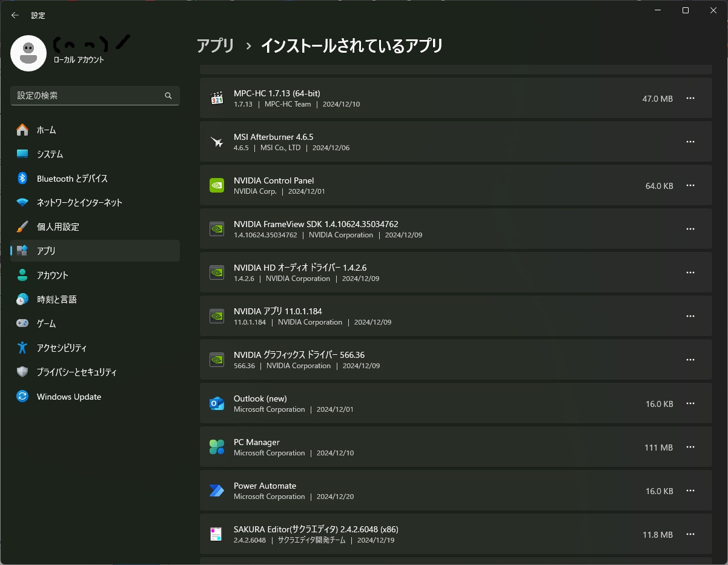Viewport: 728px width, 565px height.
Task: Open ネットワークとインターネット settings
Action: point(95,202)
